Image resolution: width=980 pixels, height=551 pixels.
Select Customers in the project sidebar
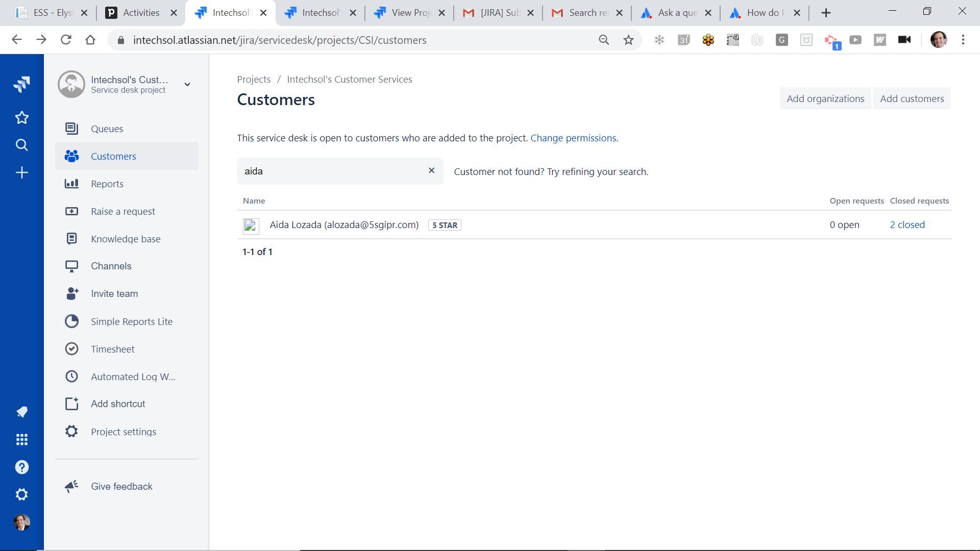tap(127, 156)
